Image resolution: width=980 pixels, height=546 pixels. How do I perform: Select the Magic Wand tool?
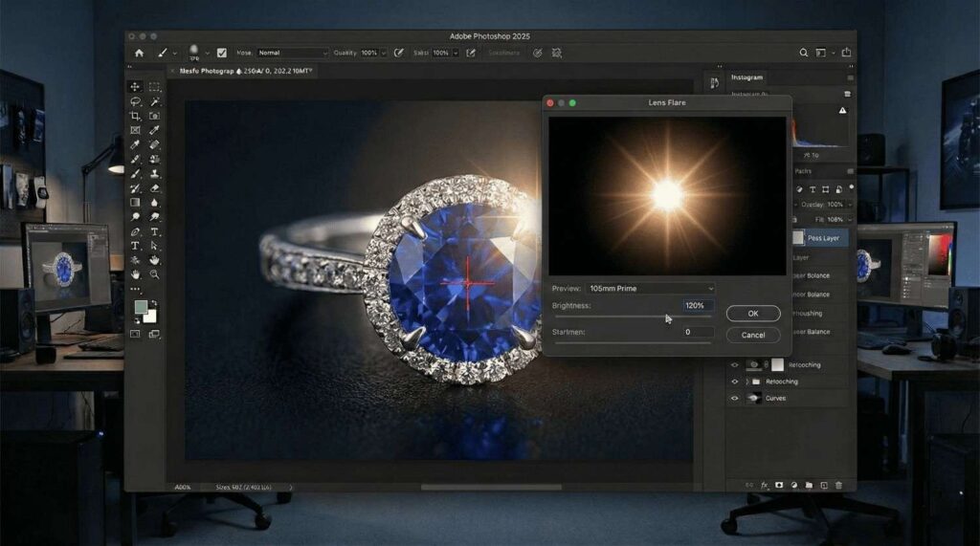154,101
